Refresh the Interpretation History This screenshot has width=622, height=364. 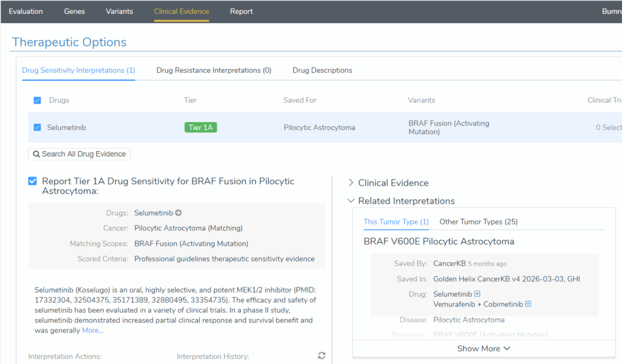click(322, 356)
